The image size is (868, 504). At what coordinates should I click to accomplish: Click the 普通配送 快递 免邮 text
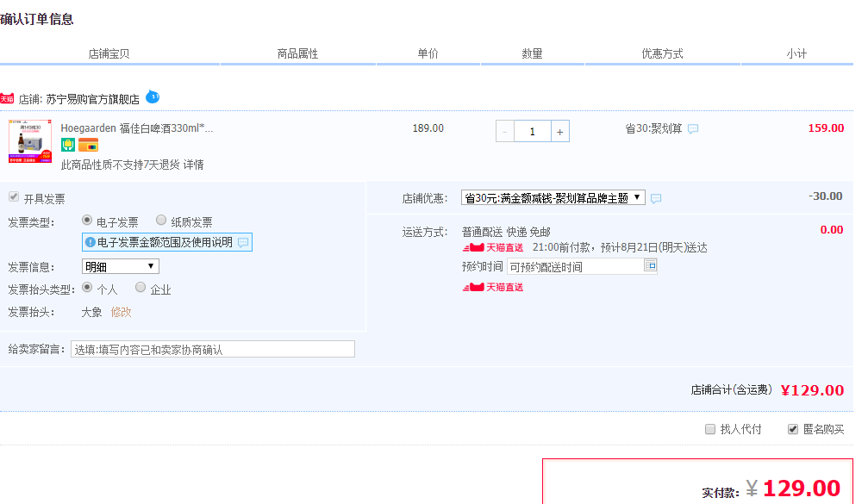[506, 232]
